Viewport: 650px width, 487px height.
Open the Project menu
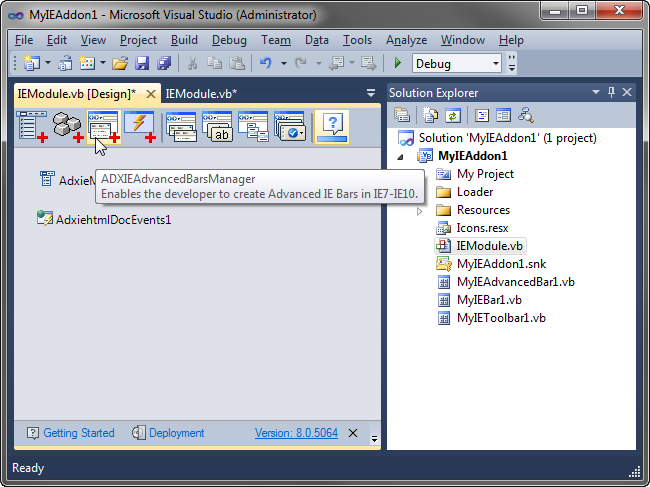tap(138, 40)
